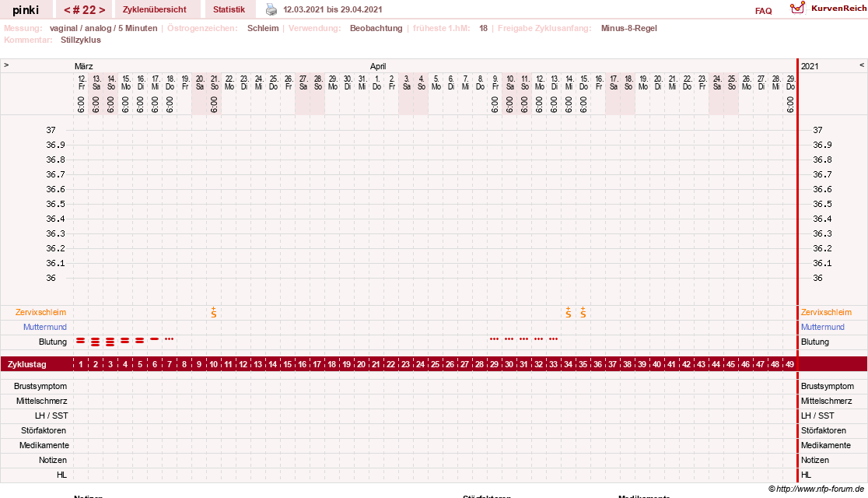Image resolution: width=868 pixels, height=498 pixels.
Task: Click the right Muttermund row label
Action: 823,327
